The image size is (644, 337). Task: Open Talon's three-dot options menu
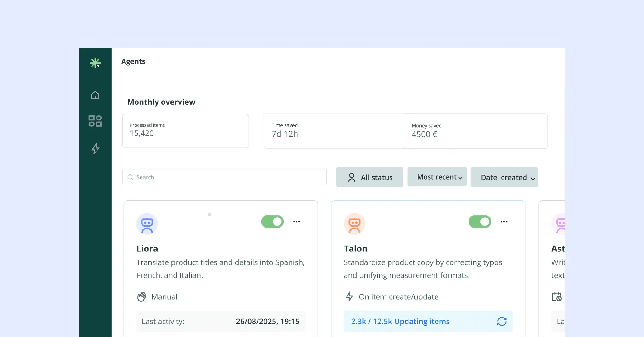pos(504,222)
